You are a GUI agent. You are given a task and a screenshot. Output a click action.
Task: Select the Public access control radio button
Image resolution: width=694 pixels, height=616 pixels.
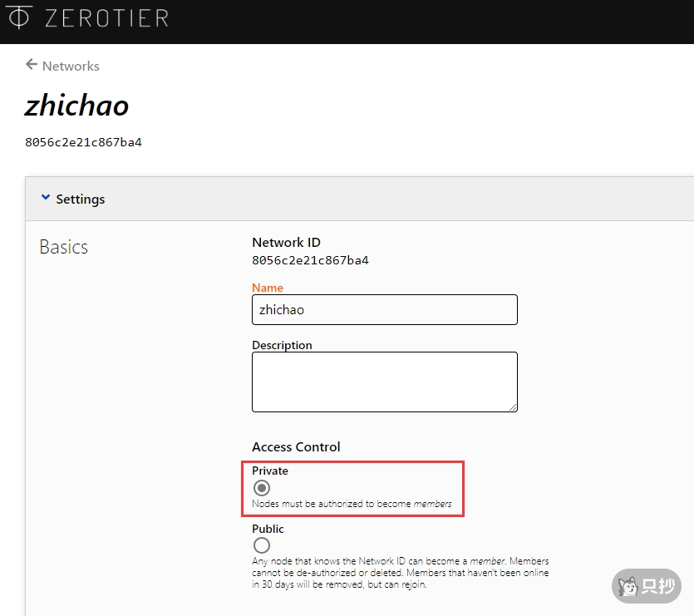[262, 545]
